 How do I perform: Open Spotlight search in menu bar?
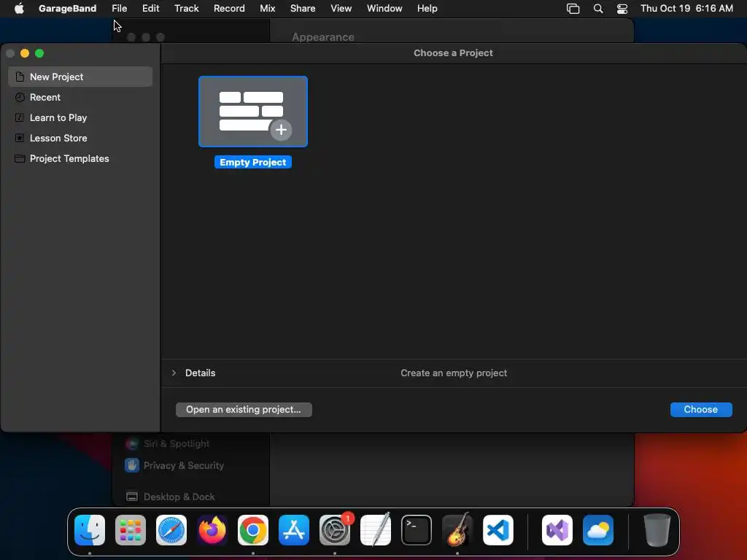tap(598, 9)
